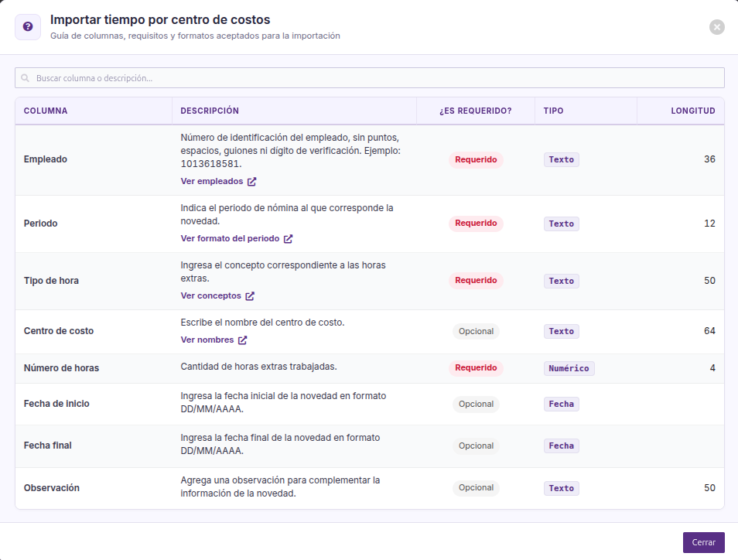Click the 'Cantidad de horas extras trabajadas.' description

[259, 367]
